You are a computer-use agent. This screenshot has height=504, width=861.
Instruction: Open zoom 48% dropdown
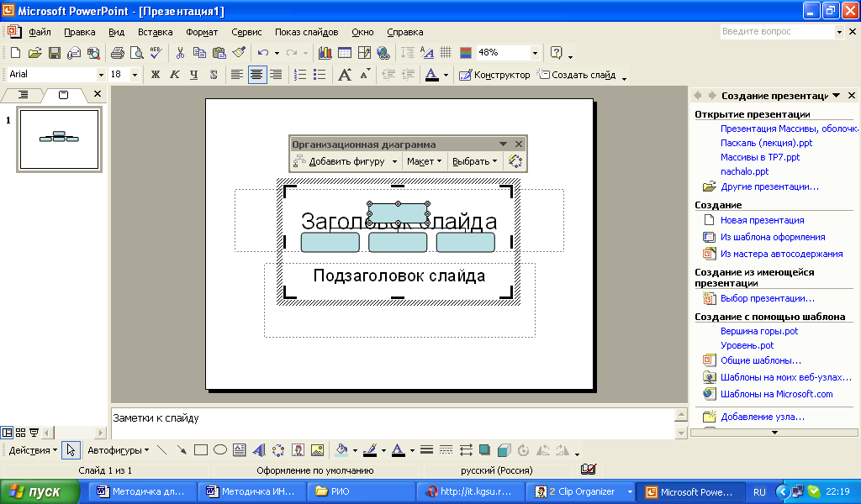534,53
